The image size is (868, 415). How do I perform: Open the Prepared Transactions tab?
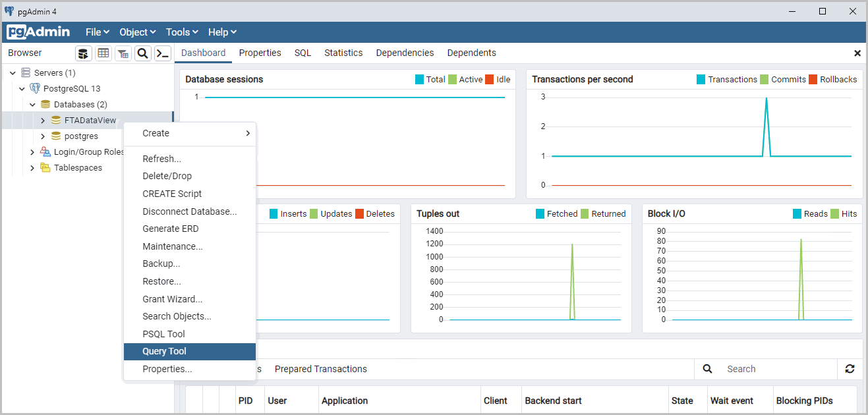point(321,369)
